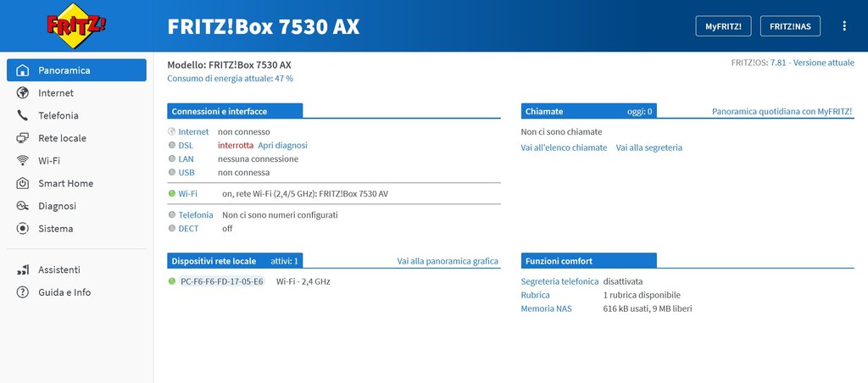Screen dimensions: 868x383
Task: Click the Apri diagnosi link
Action: [282, 146]
